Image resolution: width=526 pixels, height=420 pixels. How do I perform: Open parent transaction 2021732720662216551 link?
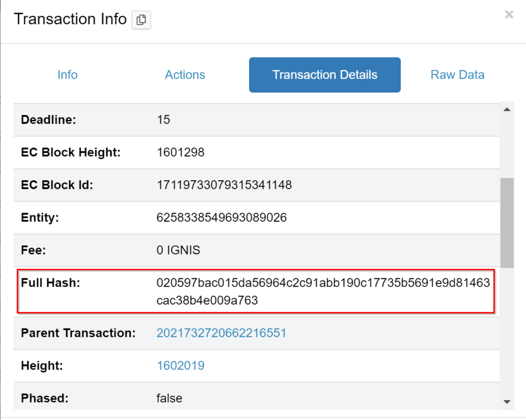pos(221,333)
